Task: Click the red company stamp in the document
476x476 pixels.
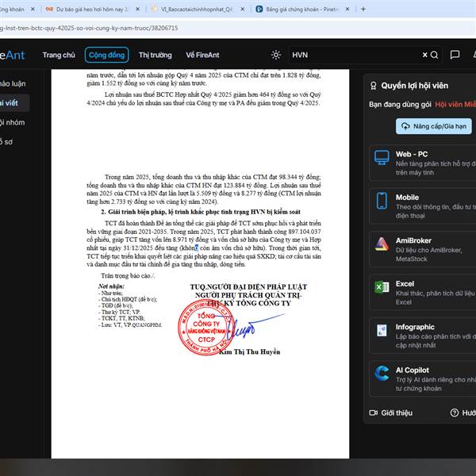Action: click(205, 327)
